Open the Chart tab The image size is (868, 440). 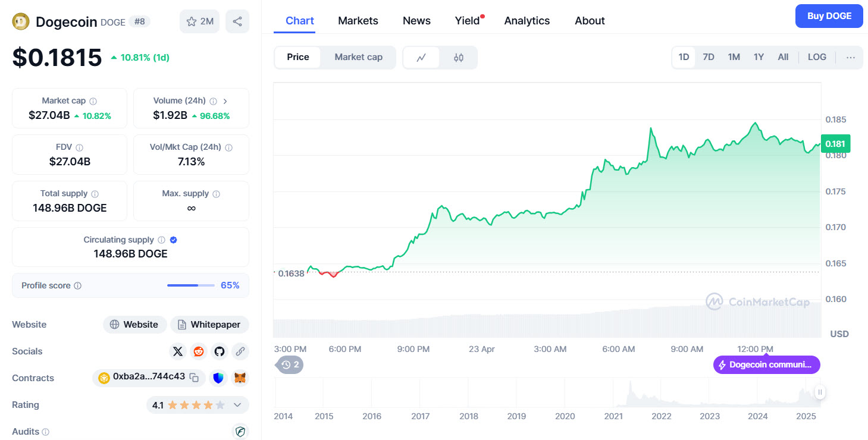click(x=300, y=21)
